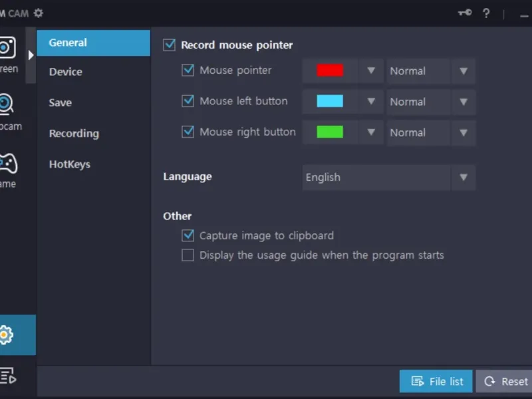Uncheck the Mouse pointer option
The width and height of the screenshot is (532, 399).
[x=188, y=70]
